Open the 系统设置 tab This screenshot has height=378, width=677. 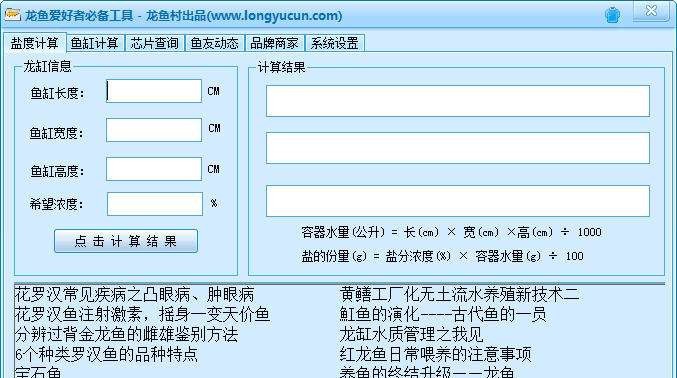tap(335, 43)
